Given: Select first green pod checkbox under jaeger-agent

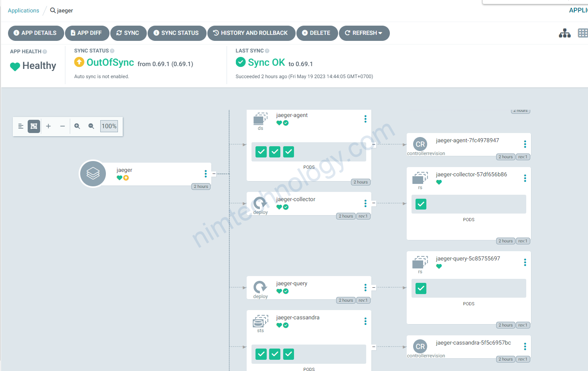Looking at the screenshot, I should click(261, 152).
